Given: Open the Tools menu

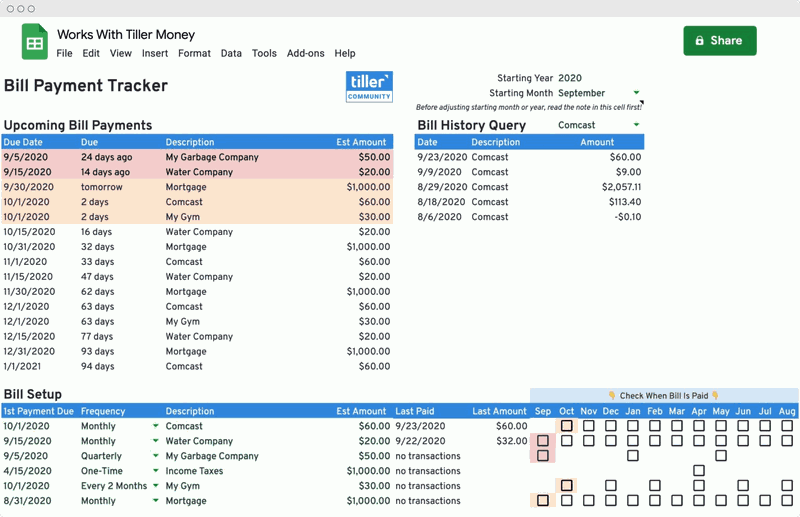Looking at the screenshot, I should pyautogui.click(x=264, y=53).
